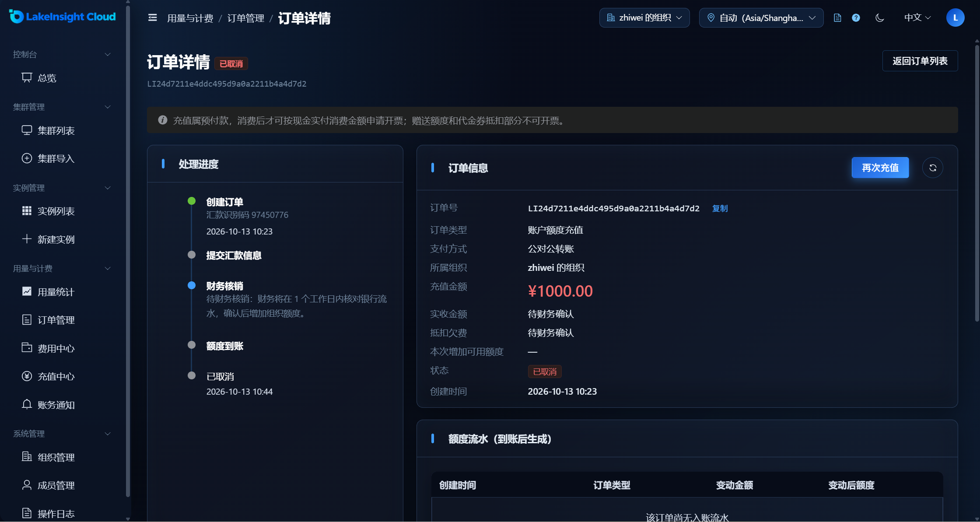Image resolution: width=980 pixels, height=522 pixels.
Task: Click the 额度到账 grey step marker
Action: coord(192,345)
